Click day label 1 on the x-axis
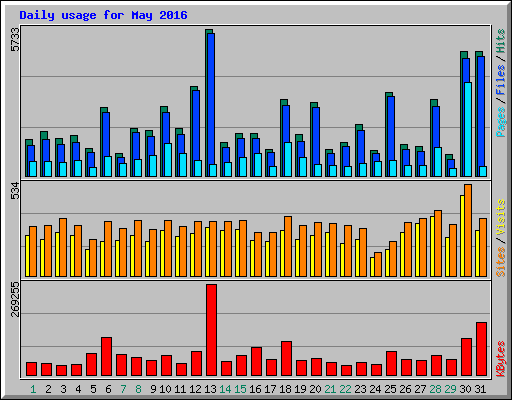 point(33,389)
